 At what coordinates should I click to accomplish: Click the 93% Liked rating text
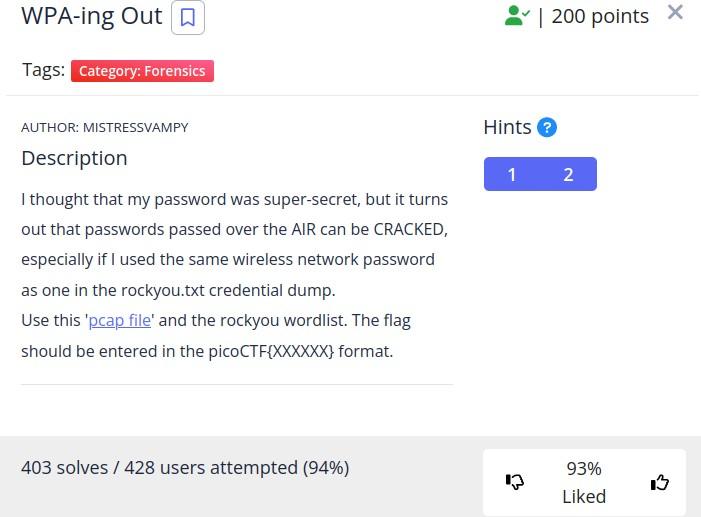point(584,482)
